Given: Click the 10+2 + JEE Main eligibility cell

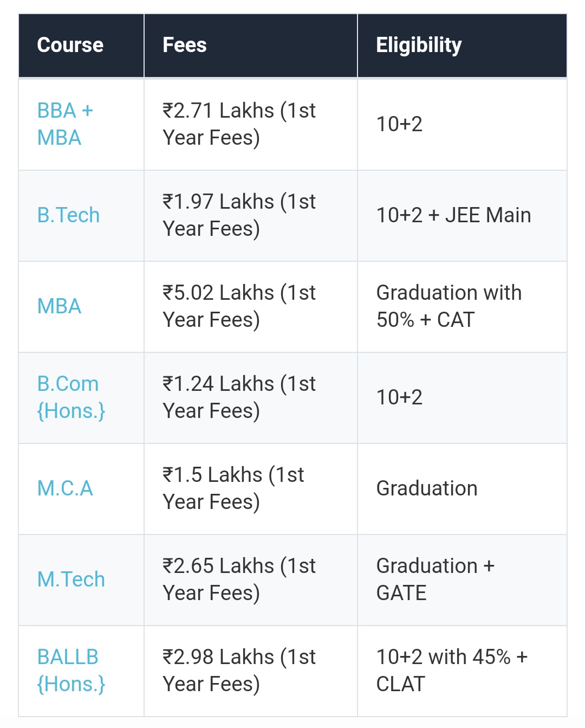Looking at the screenshot, I should click(453, 215).
